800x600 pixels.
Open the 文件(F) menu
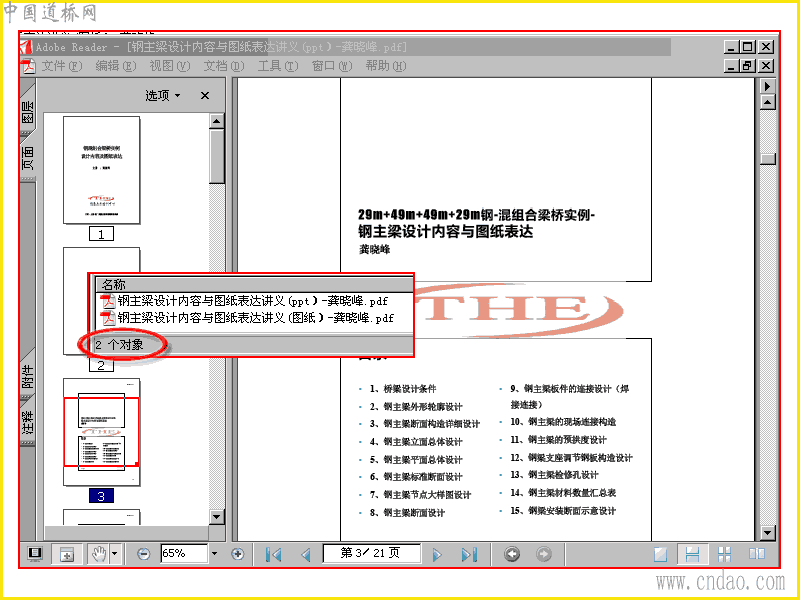62,66
